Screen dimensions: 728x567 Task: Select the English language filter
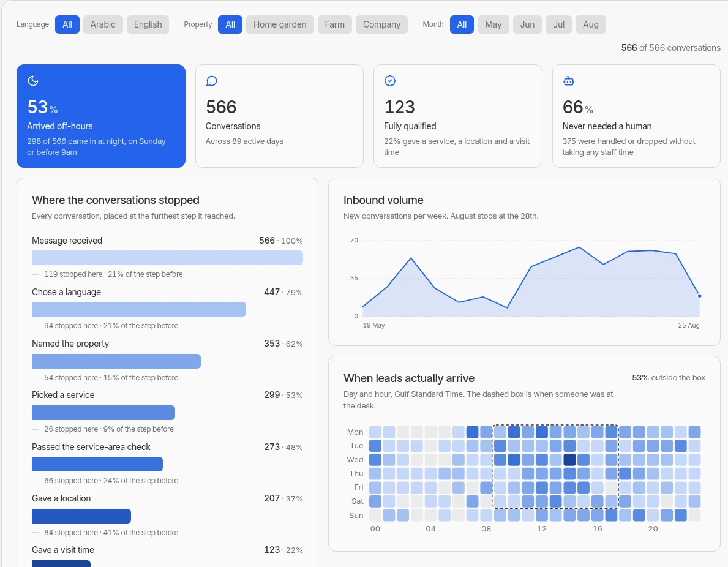click(x=148, y=24)
